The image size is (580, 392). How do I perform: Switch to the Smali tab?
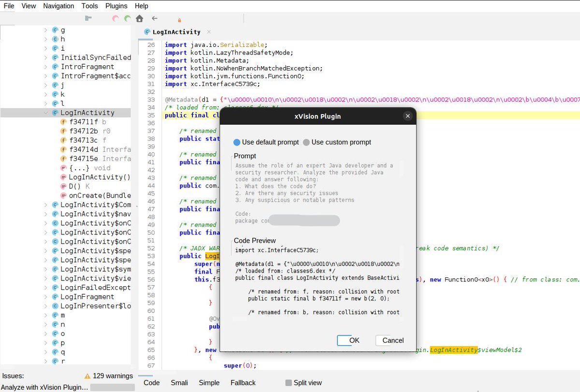[x=179, y=382]
